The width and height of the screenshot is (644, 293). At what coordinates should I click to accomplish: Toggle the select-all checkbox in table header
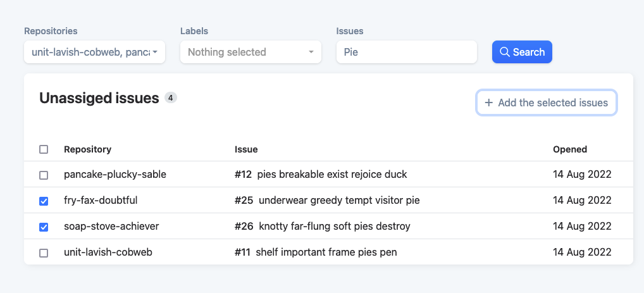click(44, 149)
